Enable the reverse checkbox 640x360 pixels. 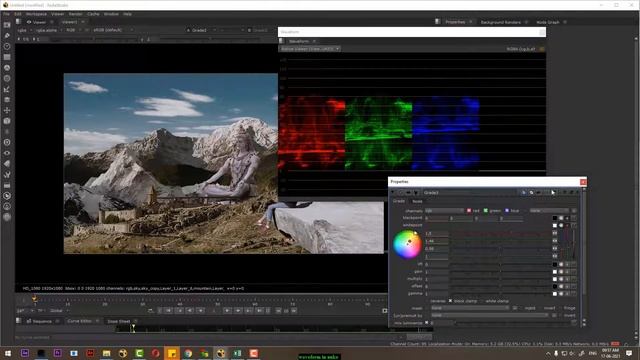[427, 301]
